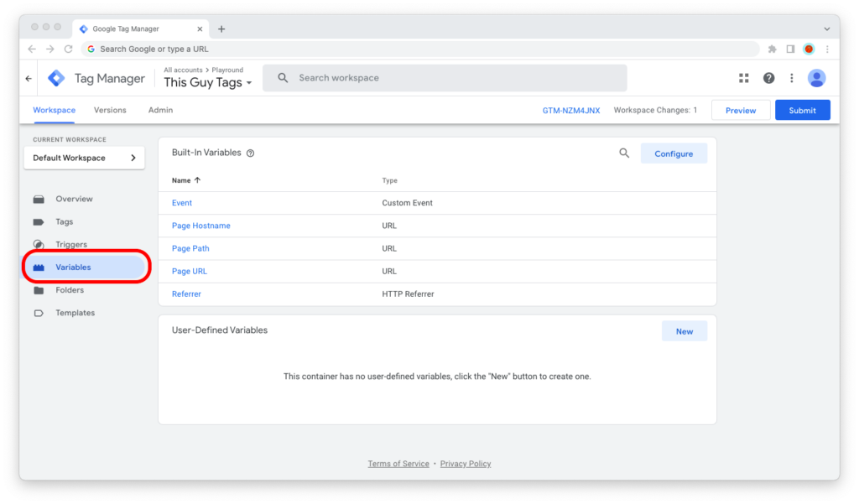
Task: Click the Playround breadcrumb
Action: tap(227, 70)
